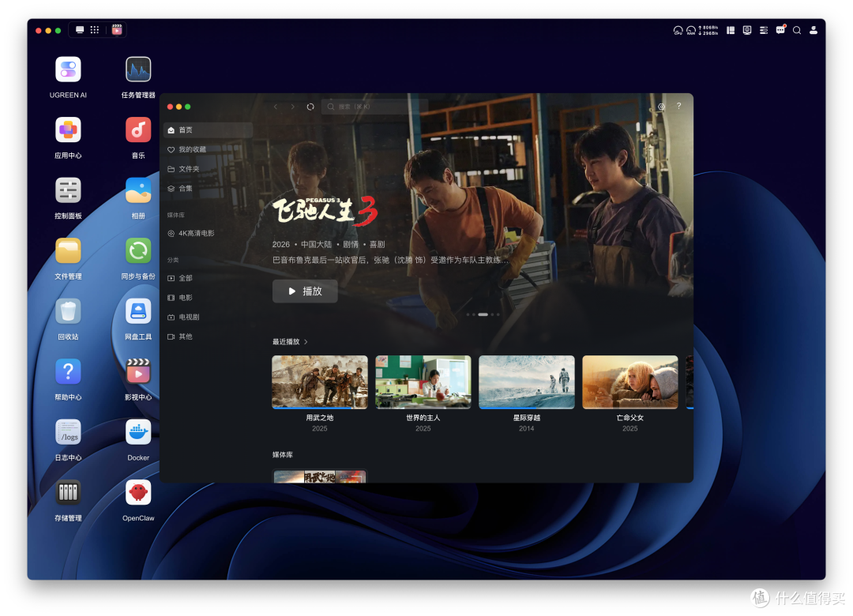The width and height of the screenshot is (853, 616).
Task: Open the 4K高清电影 media library
Action: tap(208, 234)
